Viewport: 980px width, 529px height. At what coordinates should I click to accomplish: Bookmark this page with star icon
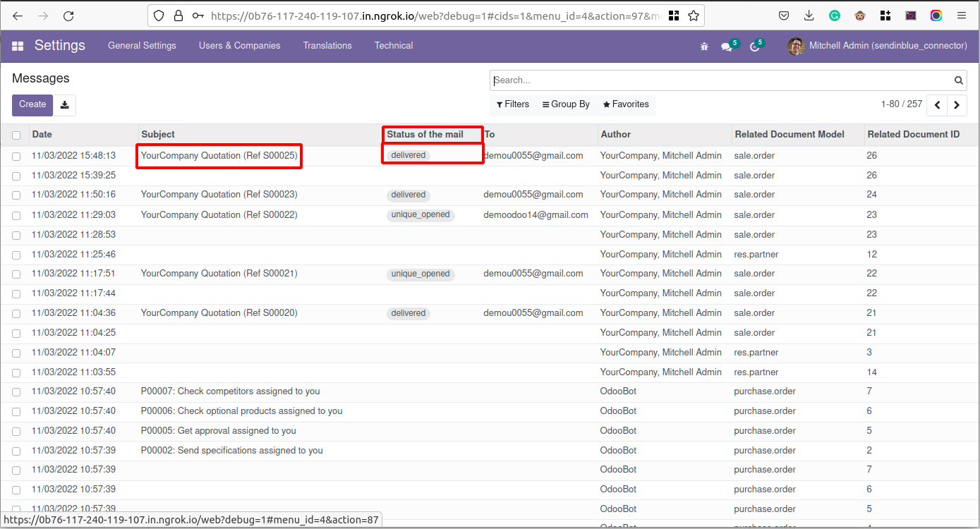pos(694,16)
